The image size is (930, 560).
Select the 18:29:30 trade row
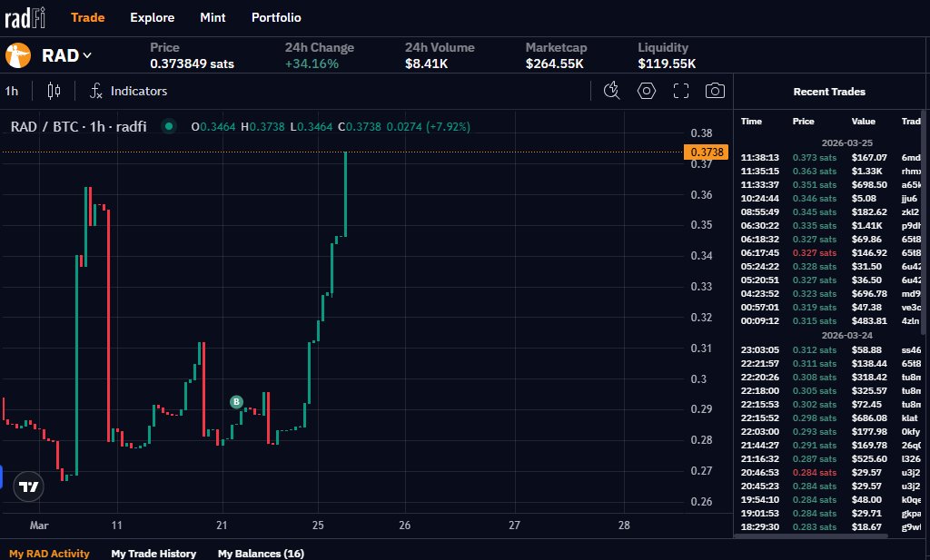coord(830,527)
